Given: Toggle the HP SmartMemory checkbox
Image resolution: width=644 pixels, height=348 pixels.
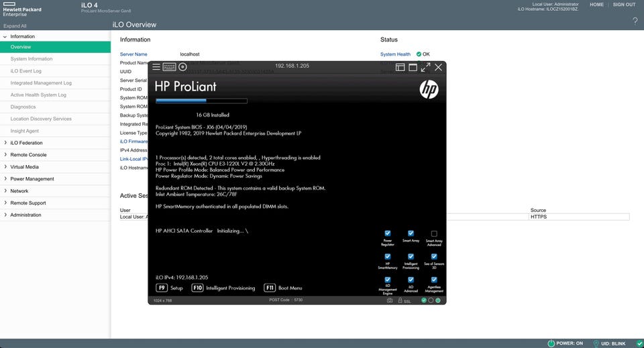Looking at the screenshot, I should click(387, 257).
